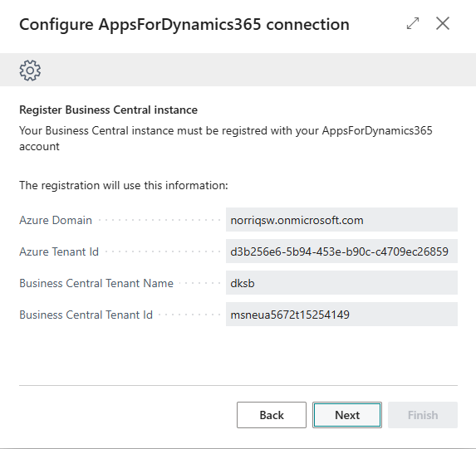Click the Business Central Tenant Name label
Screen dimensions: 476x449
[96, 283]
